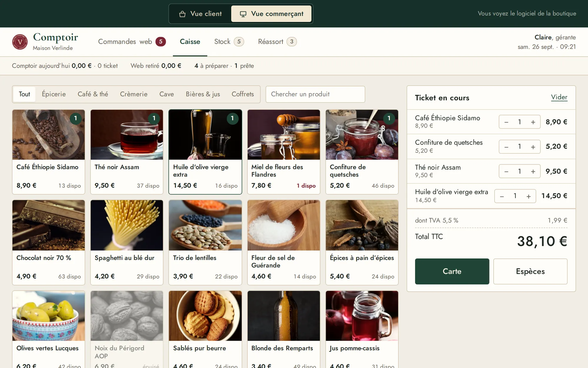The image size is (588, 368).
Task: Pay by Carte
Action: click(452, 271)
